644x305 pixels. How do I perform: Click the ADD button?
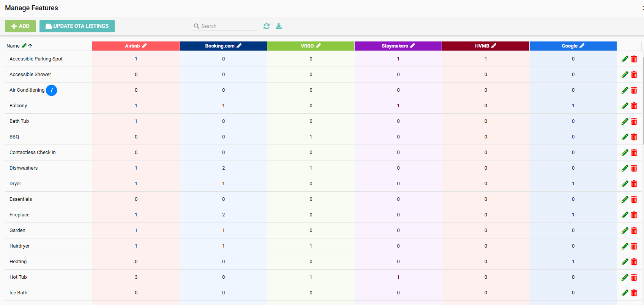20,26
